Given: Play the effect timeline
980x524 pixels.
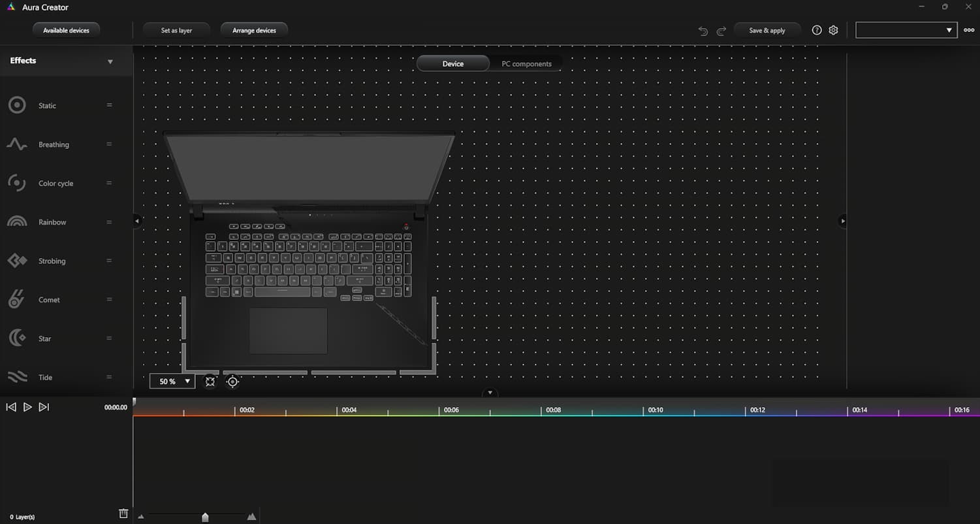Looking at the screenshot, I should (x=27, y=407).
